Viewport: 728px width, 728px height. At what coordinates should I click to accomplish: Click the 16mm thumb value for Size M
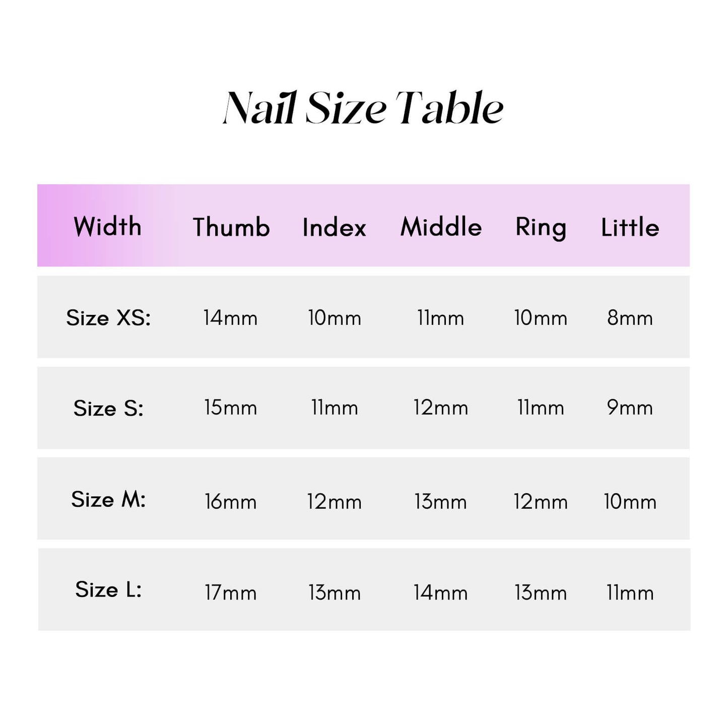click(230, 502)
